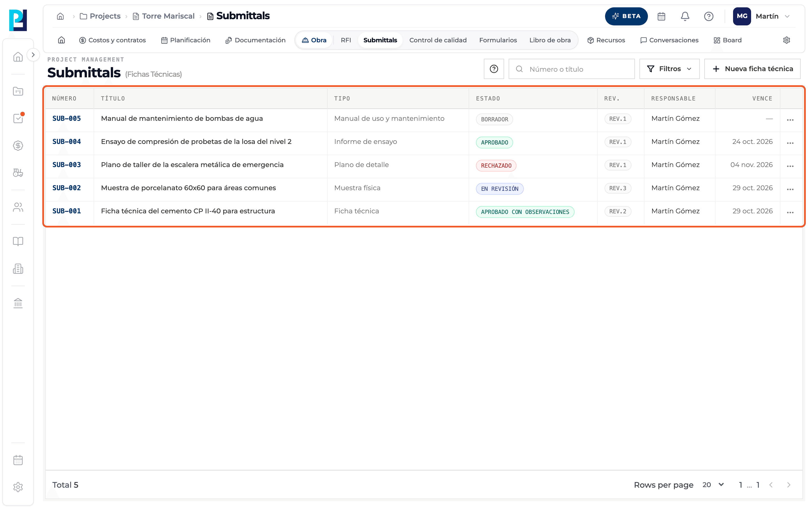812x508 pixels.
Task: Open sidebar machinery tractor icon
Action: tap(18, 173)
